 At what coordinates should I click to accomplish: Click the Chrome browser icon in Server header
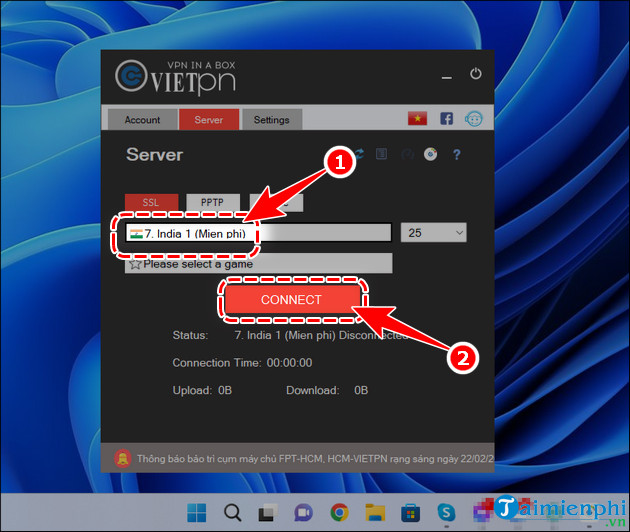431,154
